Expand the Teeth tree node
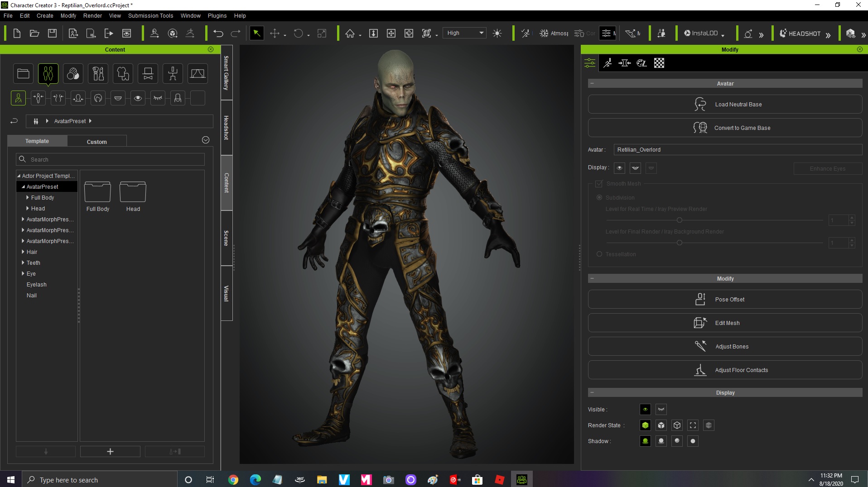Image resolution: width=868 pixels, height=487 pixels. [x=23, y=263]
